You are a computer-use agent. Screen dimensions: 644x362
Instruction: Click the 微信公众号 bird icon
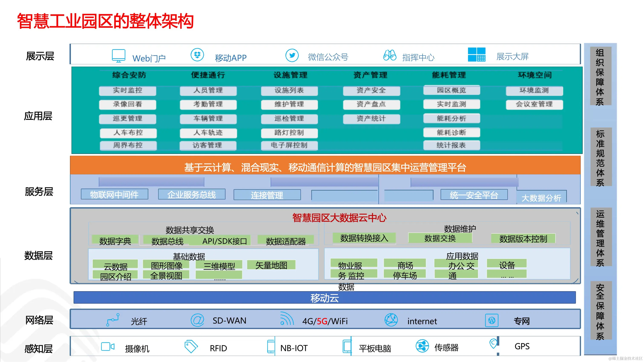click(292, 55)
